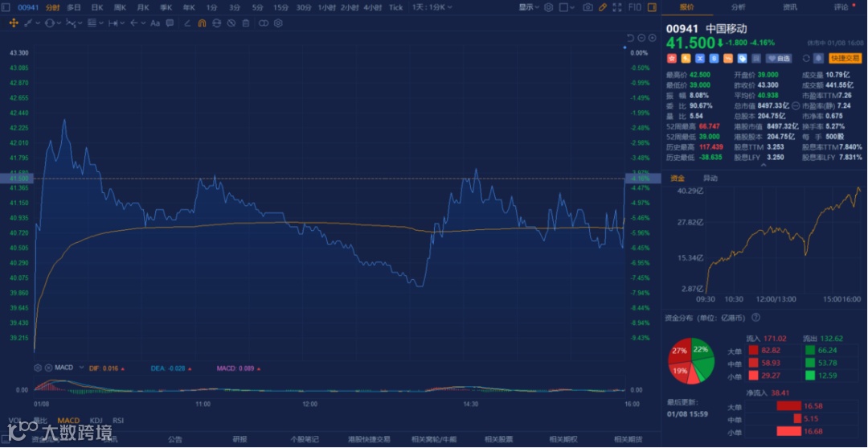Select the ellipse shape drawing tool
Image resolution: width=868 pixels, height=448 pixels.
click(x=50, y=23)
